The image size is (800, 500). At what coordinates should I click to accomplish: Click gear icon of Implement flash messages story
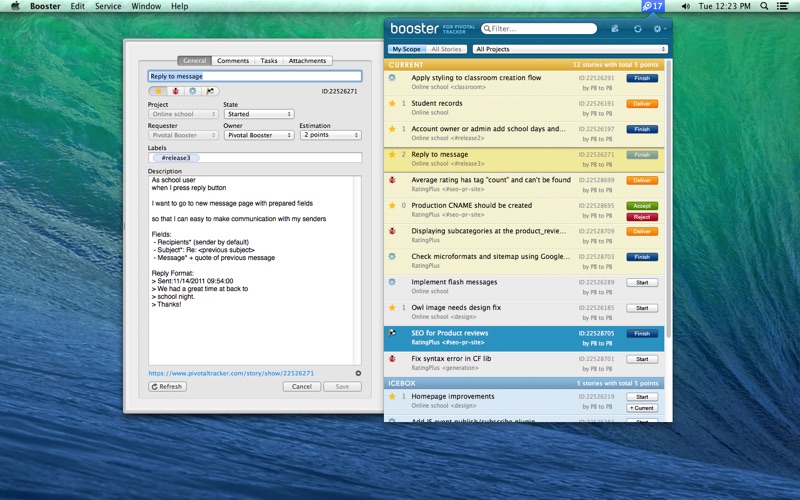pos(392,282)
